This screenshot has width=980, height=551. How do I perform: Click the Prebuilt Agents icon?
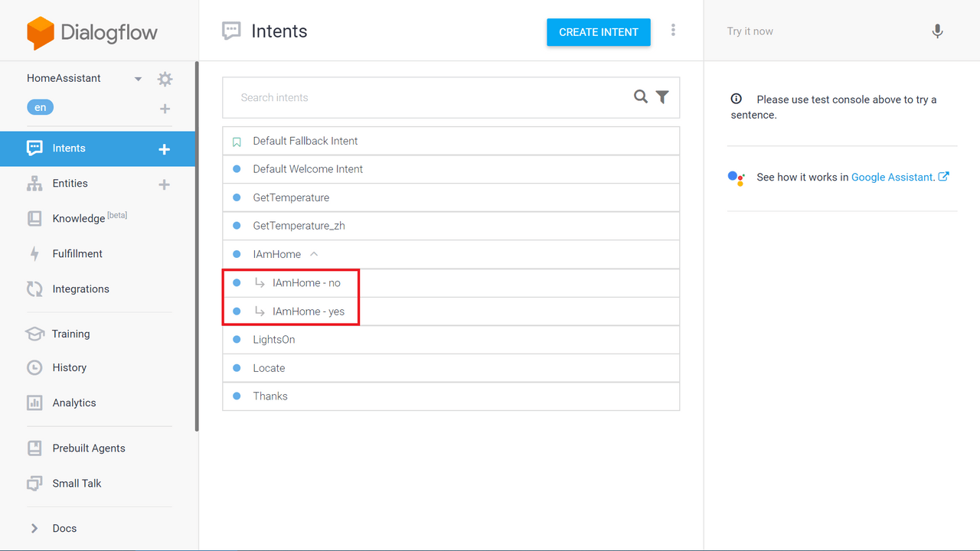pyautogui.click(x=34, y=448)
